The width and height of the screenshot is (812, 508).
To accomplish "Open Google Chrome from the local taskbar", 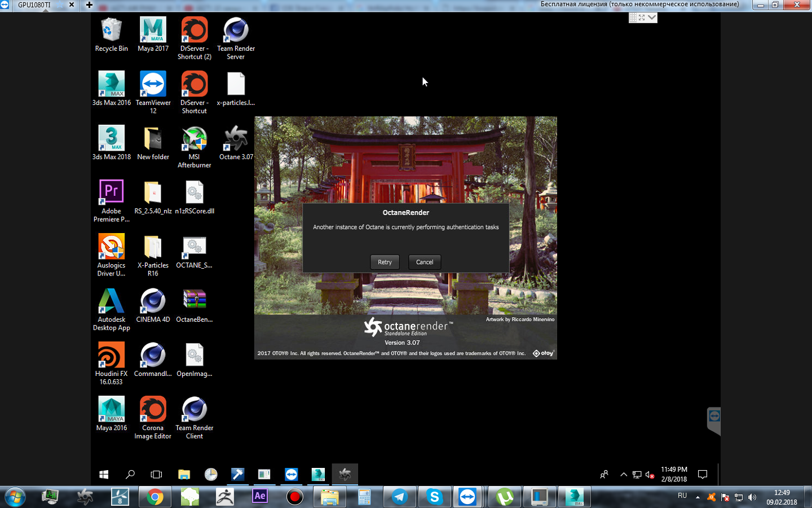I will click(x=155, y=497).
